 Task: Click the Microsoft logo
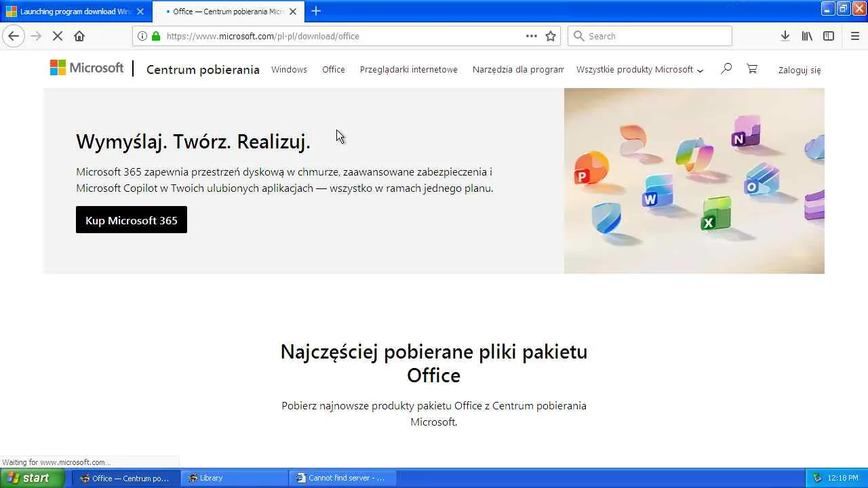[87, 68]
